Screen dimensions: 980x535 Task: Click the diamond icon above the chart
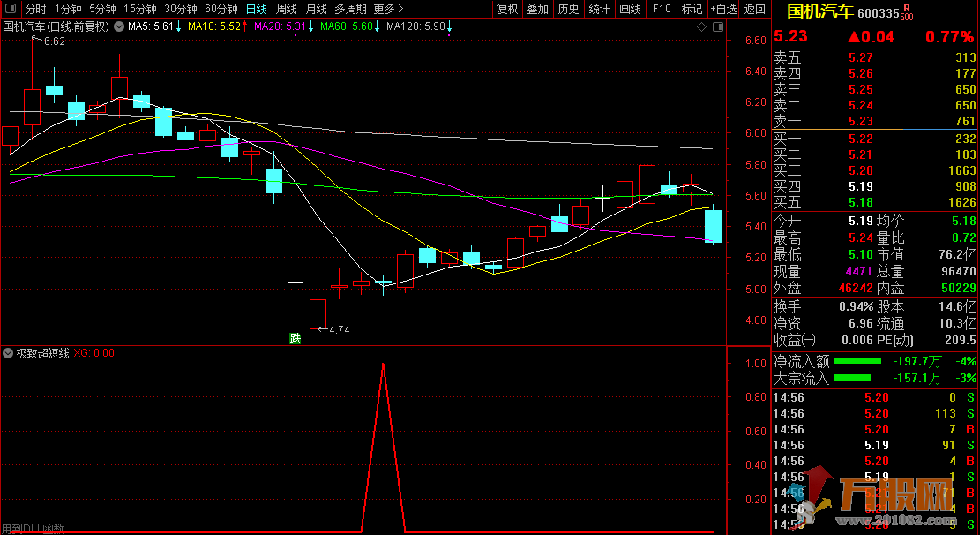pos(701,26)
